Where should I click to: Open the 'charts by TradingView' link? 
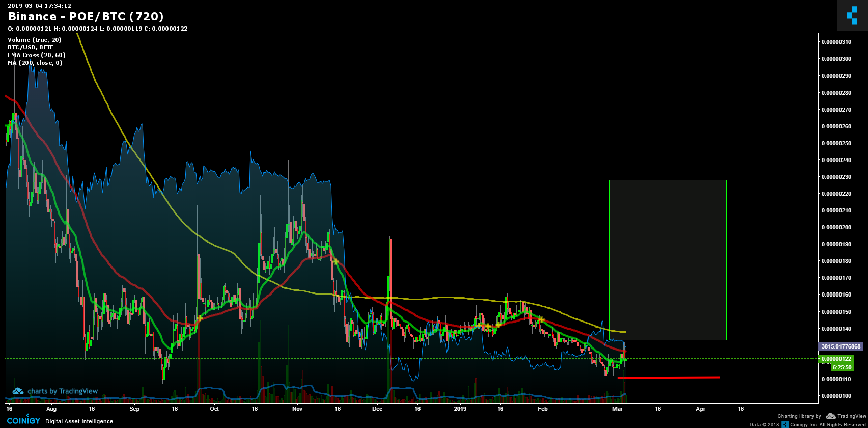tap(63, 391)
